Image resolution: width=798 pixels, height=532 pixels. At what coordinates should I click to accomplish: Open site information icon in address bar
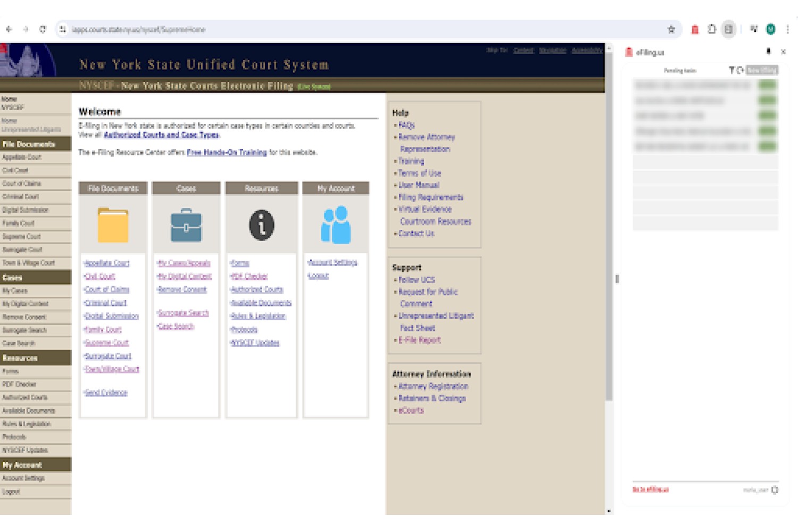point(63,29)
